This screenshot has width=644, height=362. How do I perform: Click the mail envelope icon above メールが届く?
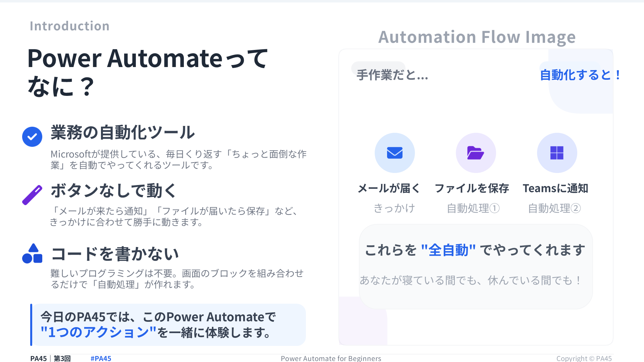(x=395, y=153)
